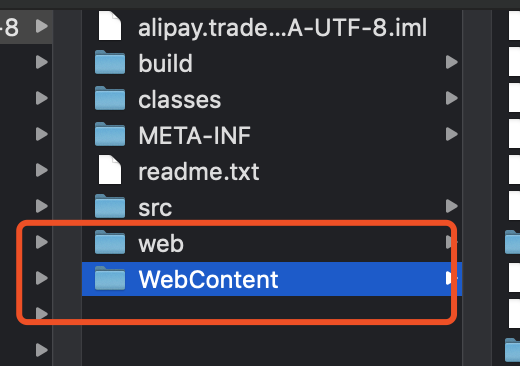
Task: Click the build folder icon
Action: click(110, 62)
